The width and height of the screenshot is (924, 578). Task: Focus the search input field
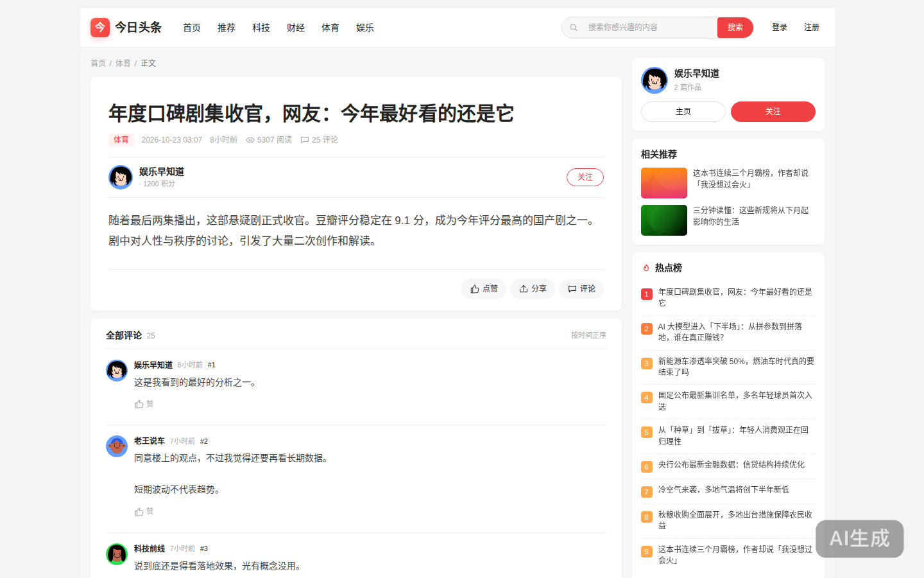tap(648, 28)
